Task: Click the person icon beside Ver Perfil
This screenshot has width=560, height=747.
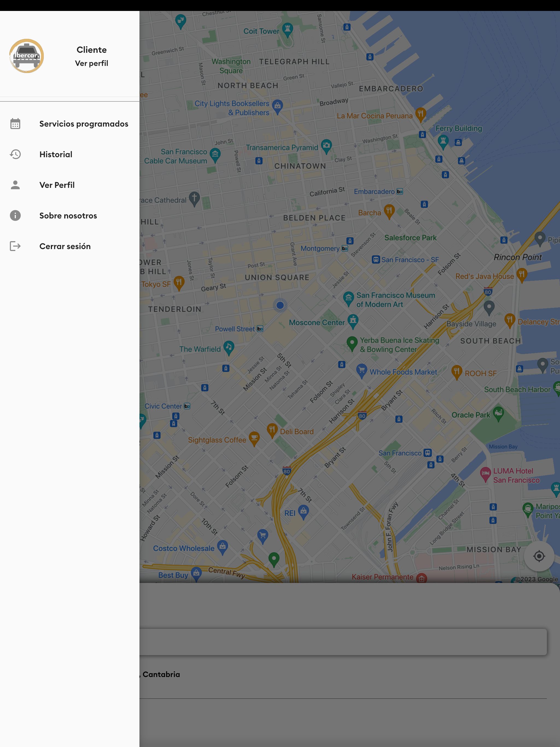Action: click(15, 185)
